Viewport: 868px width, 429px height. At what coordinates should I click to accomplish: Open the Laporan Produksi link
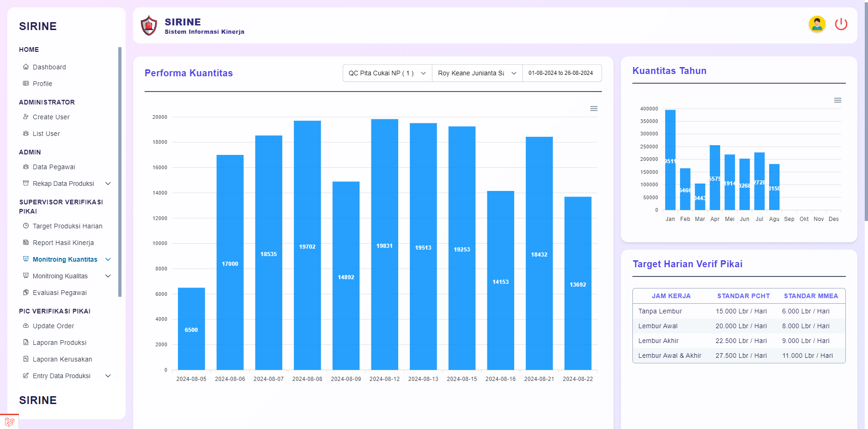click(60, 343)
